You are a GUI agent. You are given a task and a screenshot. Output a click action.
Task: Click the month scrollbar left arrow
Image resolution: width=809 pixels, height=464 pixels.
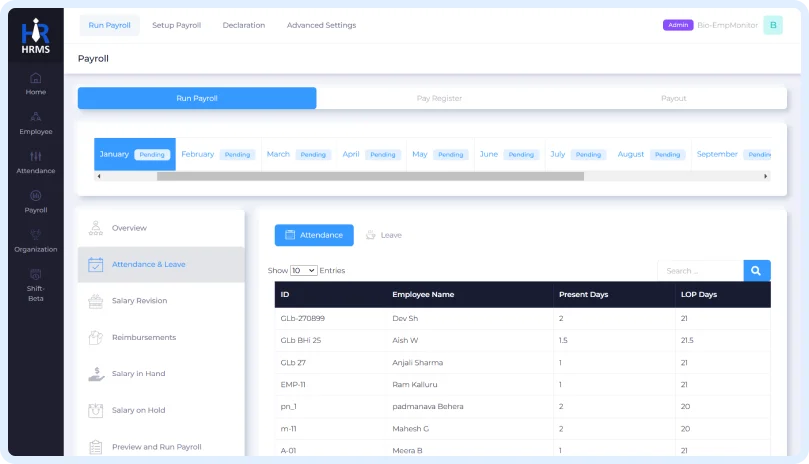tap(98, 176)
